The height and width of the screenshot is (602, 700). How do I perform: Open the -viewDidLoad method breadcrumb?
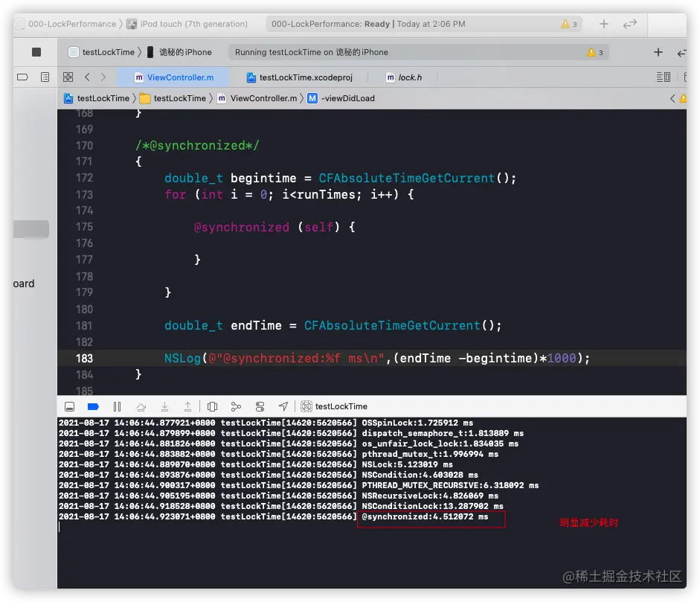pos(341,98)
